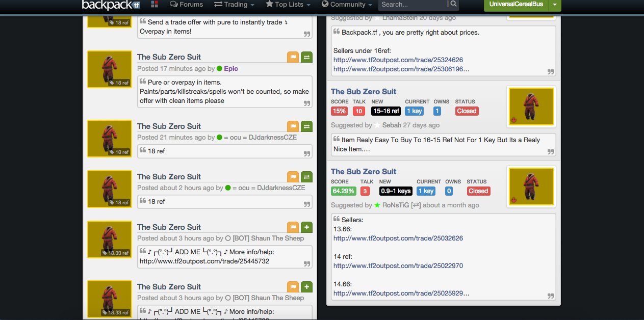Open tf2outpost trade/25022970 link
This screenshot has height=320, width=644.
point(398,265)
